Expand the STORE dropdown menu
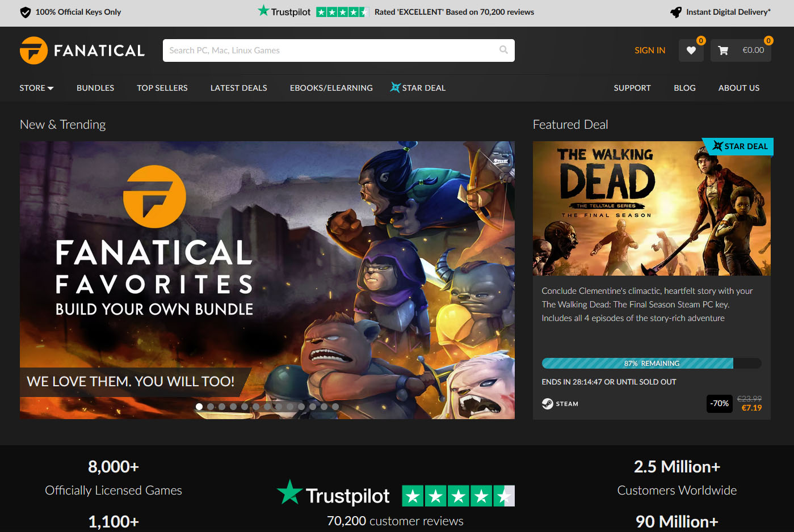The image size is (794, 532). (36, 88)
